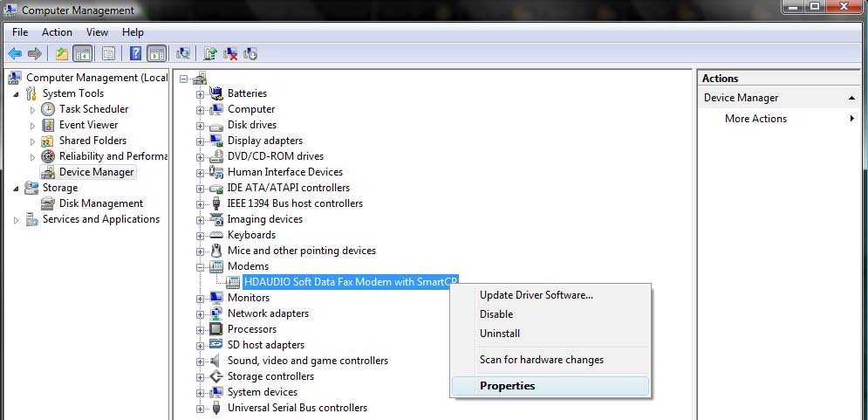Image resolution: width=868 pixels, height=420 pixels.
Task: Select the Processors chip icon
Action: pos(215,329)
